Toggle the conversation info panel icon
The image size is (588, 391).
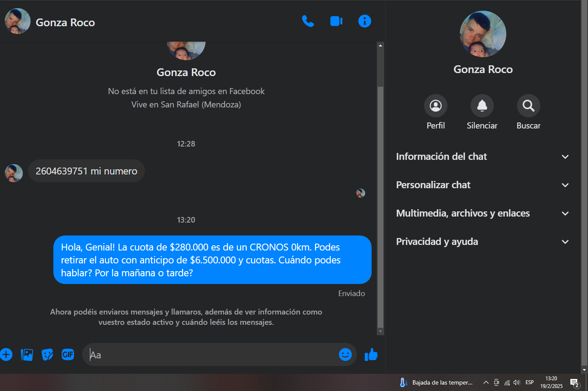364,21
